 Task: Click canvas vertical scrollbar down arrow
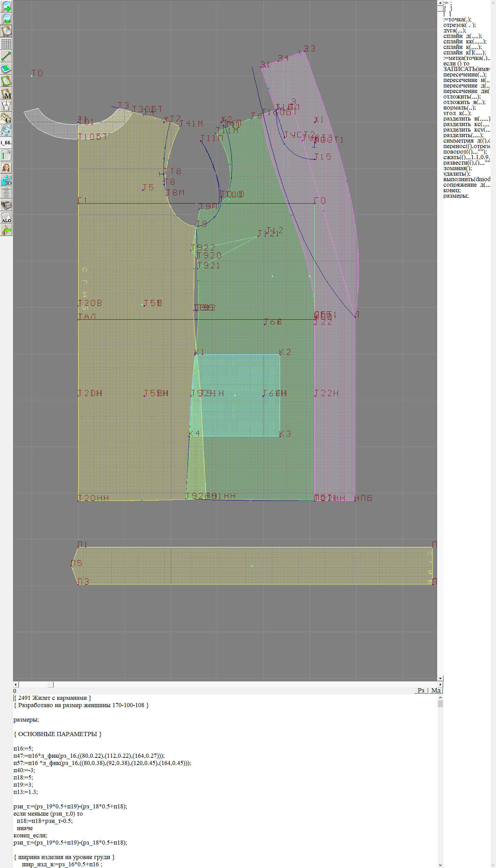pos(440,678)
